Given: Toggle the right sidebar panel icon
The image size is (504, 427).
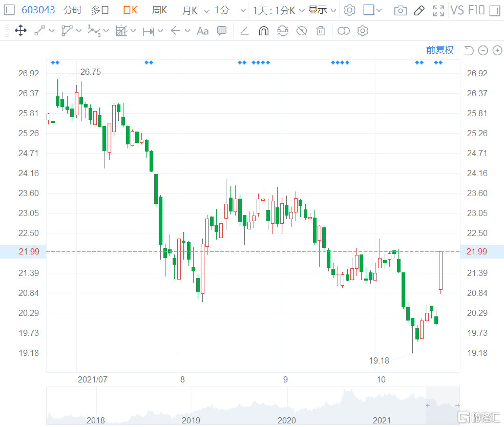Looking at the screenshot, I should click(x=495, y=10).
